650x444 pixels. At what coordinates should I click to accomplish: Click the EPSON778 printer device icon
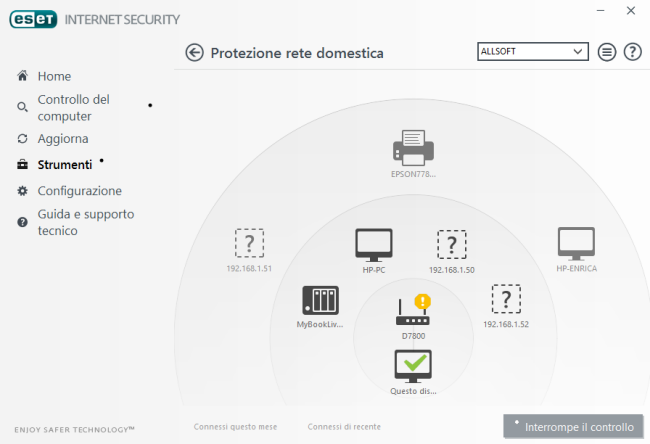[x=413, y=148]
